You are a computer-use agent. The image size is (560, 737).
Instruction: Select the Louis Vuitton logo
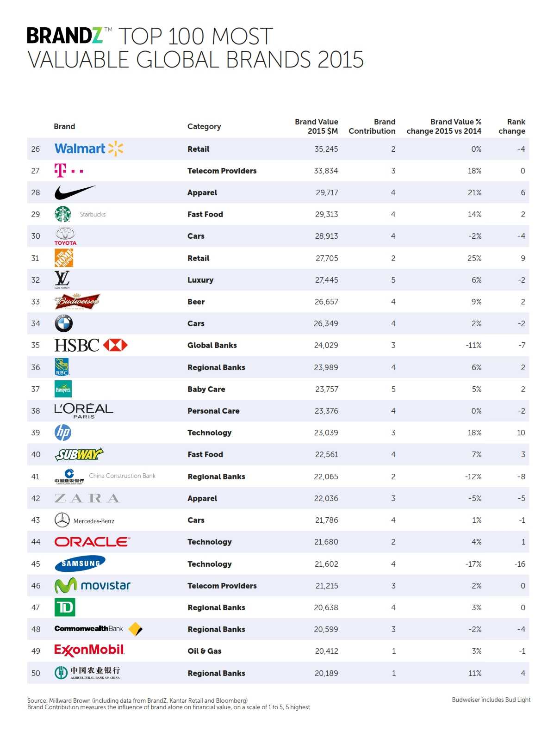tap(62, 279)
